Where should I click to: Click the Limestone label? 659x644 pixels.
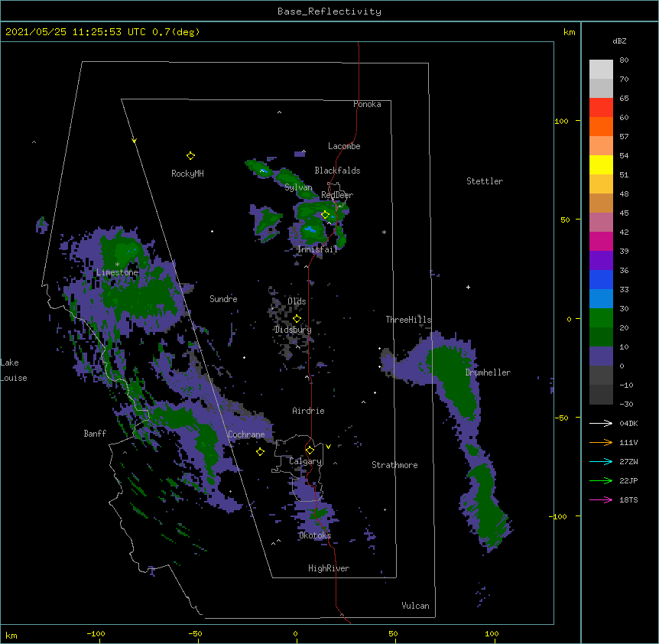[x=117, y=272]
